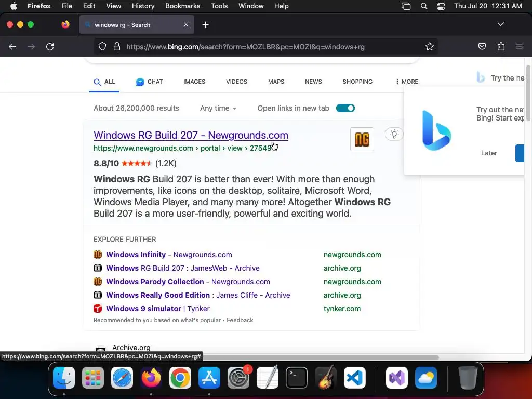Click the '8.8/10' rating text
The height and width of the screenshot is (399, 532).
click(106, 164)
